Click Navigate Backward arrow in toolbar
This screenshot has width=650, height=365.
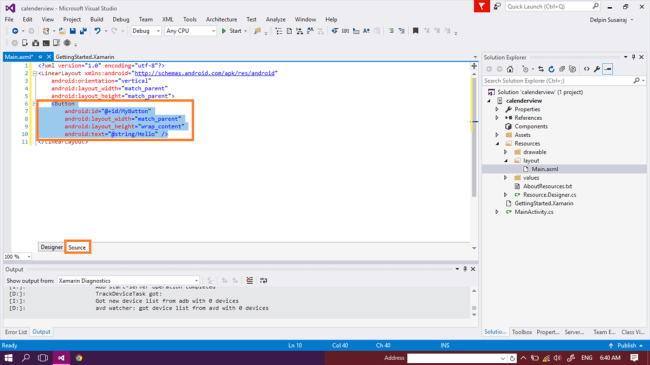coord(15,31)
